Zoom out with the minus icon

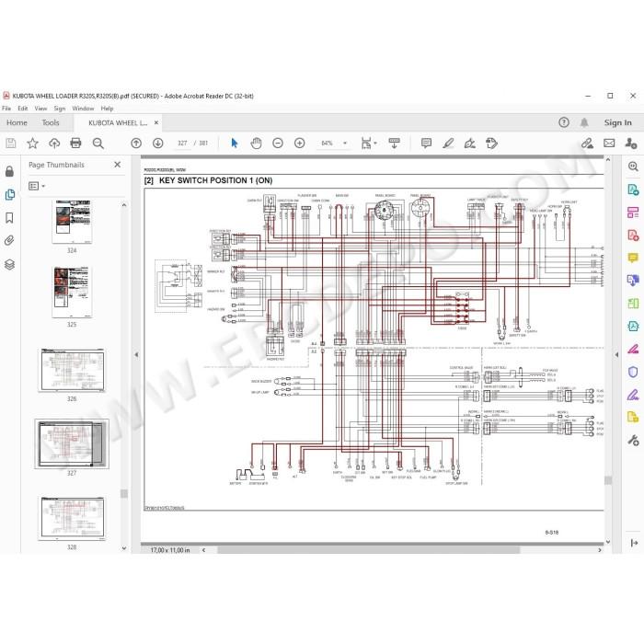pyautogui.click(x=278, y=144)
